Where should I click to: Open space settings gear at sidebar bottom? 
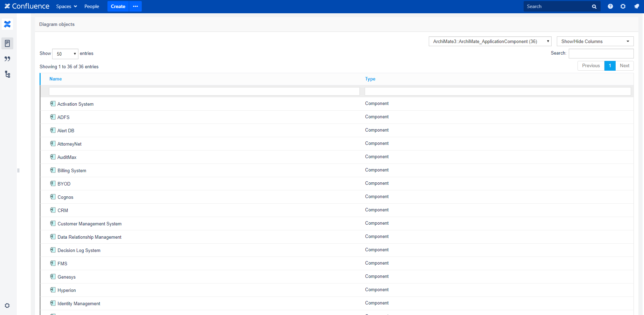(x=7, y=306)
